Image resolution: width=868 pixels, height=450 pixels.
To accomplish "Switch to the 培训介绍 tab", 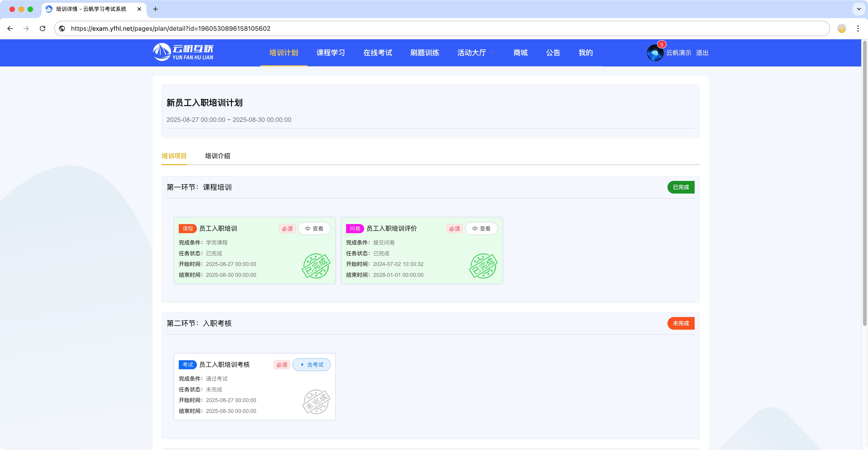I will [218, 156].
